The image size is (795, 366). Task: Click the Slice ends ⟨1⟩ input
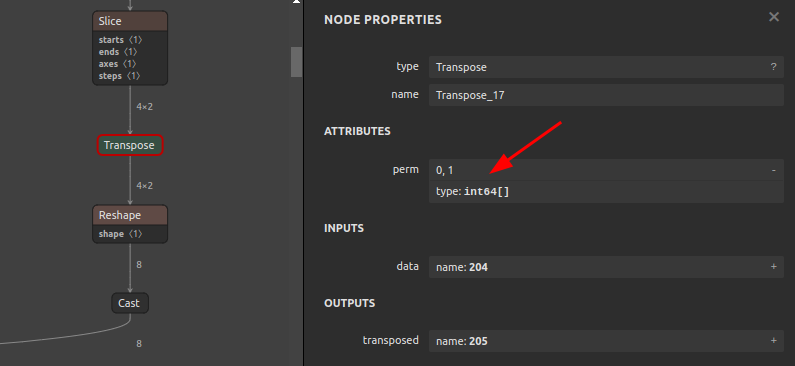pos(118,52)
